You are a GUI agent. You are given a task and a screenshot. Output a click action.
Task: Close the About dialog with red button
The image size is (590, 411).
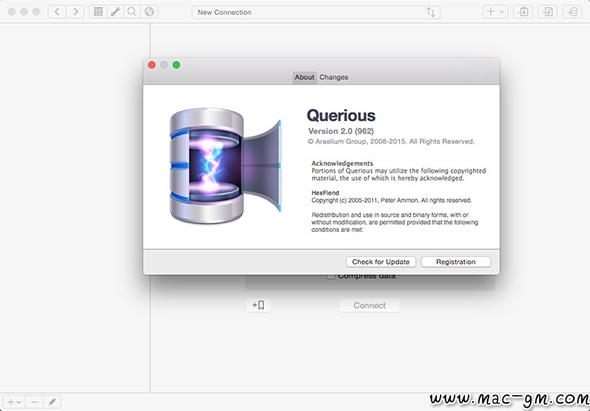click(152, 65)
